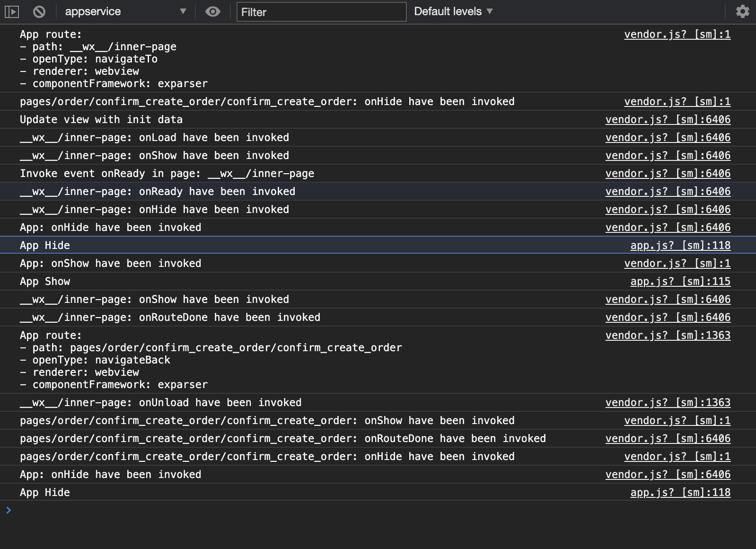Select the 'App Show' log message
Image resolution: width=756 pixels, height=549 pixels.
[45, 282]
